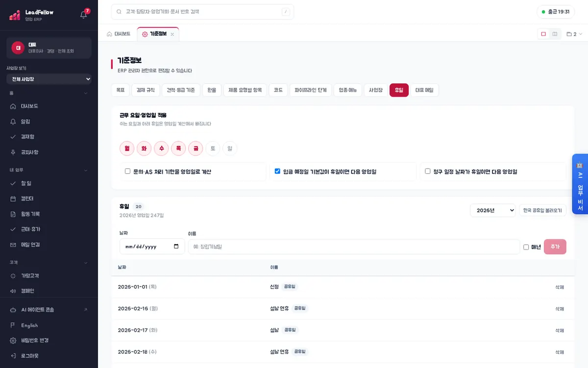Select the 견적·등급 기준 tab
This screenshot has width=588, height=368.
point(181,90)
